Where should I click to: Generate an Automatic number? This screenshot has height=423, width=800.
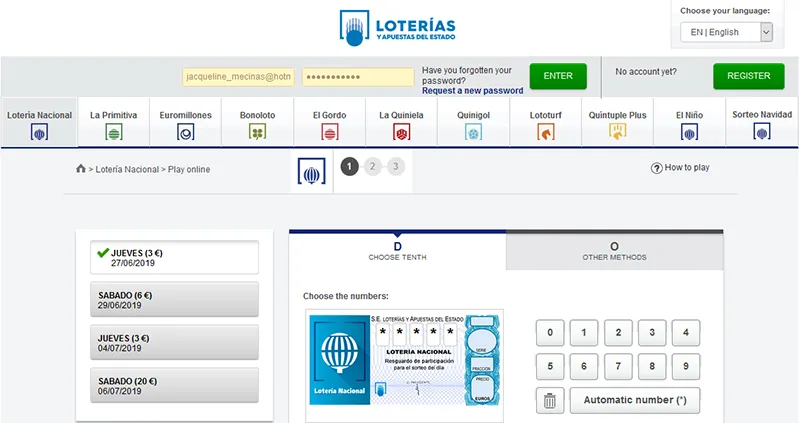click(635, 401)
